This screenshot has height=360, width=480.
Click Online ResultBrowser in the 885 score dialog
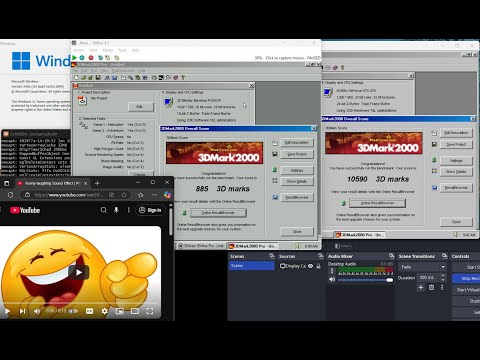coord(218,213)
